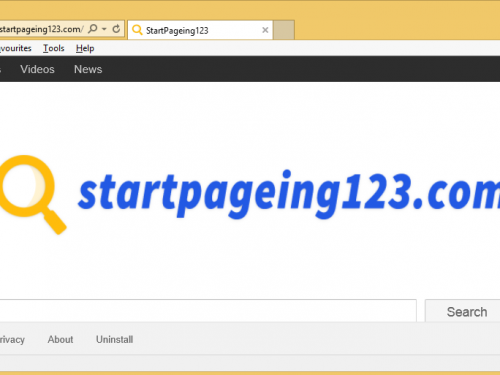Open the Uninstall footer link
Screen dimensions: 500x375
coord(115,339)
